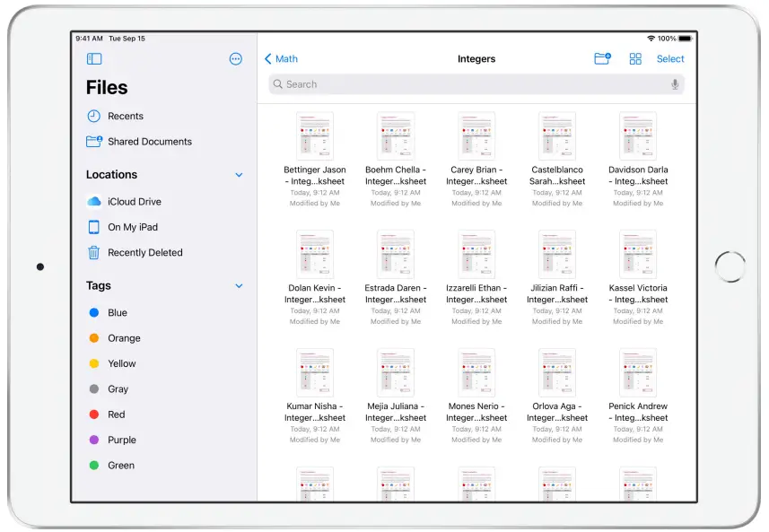Open Dolan Kevin worksheet thumbnail
769x532 pixels.
click(315, 255)
